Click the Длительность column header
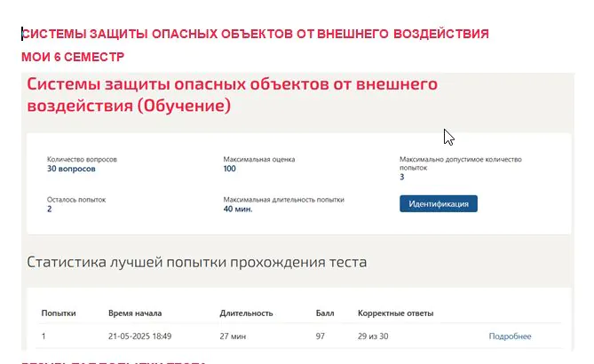 pos(246,313)
